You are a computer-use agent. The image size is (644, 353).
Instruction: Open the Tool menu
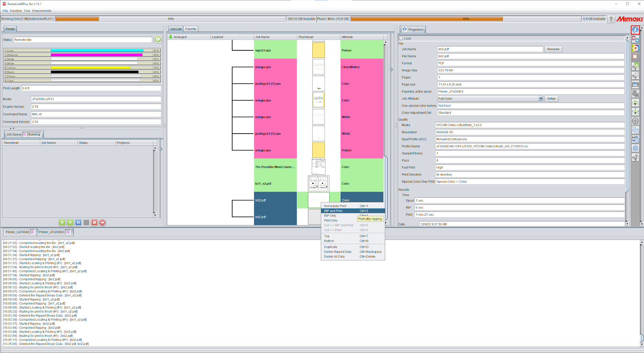pos(27,11)
